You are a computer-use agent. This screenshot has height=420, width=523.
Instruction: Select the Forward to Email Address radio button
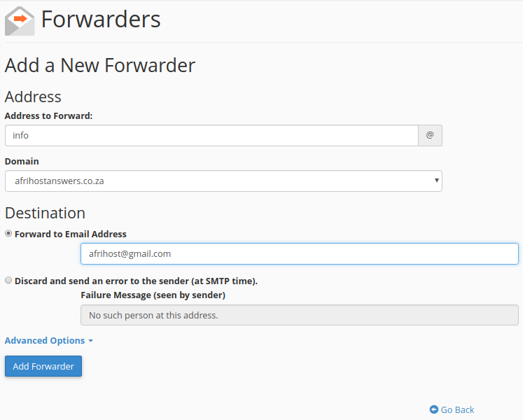[8, 234]
